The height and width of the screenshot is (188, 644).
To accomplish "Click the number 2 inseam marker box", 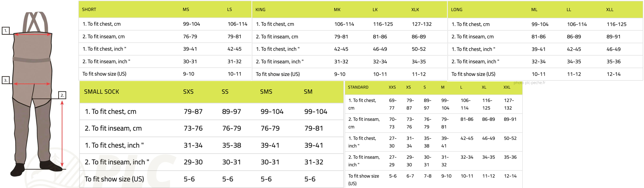I will [62, 95].
